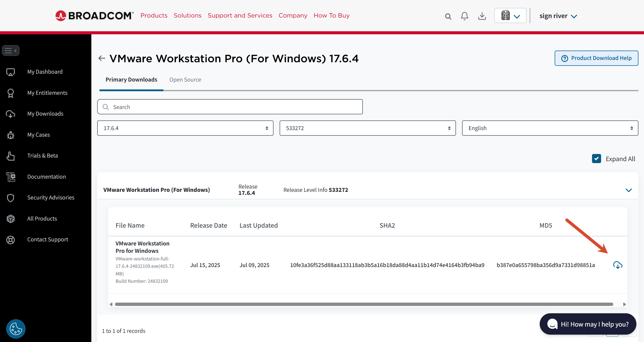The width and height of the screenshot is (644, 342).
Task: Click the Release Date column header
Action: click(x=209, y=226)
